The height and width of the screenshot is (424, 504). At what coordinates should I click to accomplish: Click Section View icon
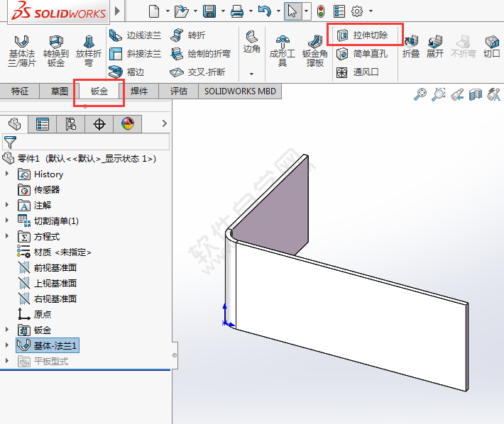click(476, 94)
